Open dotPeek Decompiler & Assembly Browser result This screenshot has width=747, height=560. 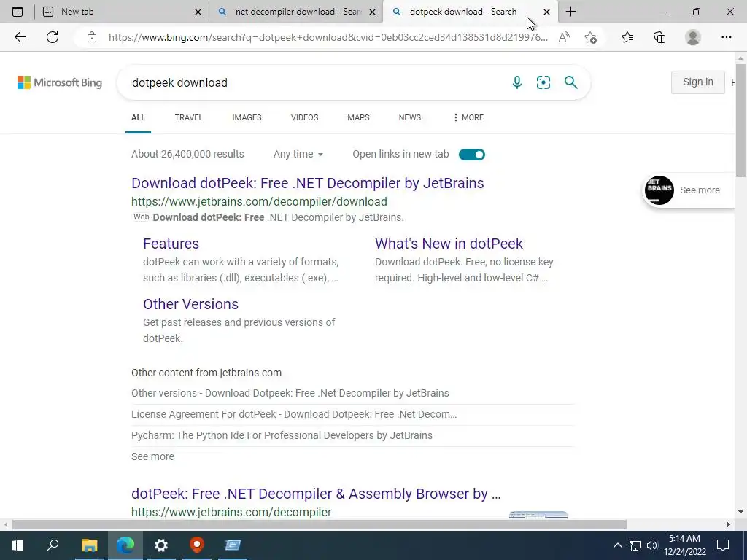(316, 494)
